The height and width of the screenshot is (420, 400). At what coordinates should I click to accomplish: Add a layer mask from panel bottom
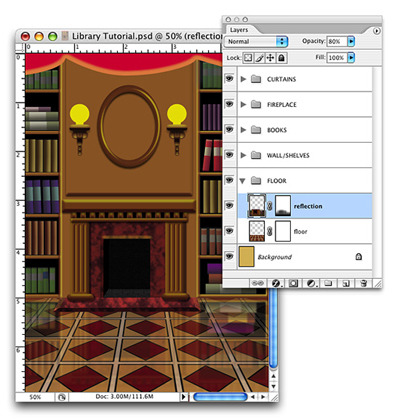click(x=293, y=283)
